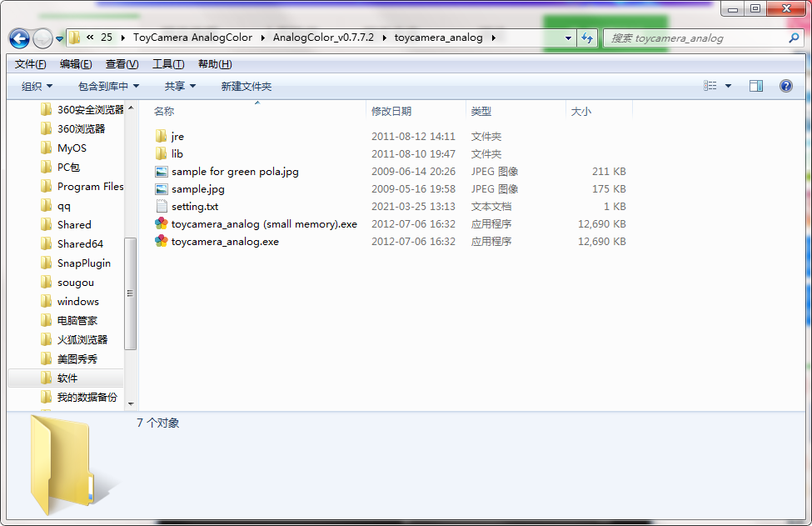Screen dimensions: 812x526
Task: Select the jre folder icon
Action: coord(161,137)
